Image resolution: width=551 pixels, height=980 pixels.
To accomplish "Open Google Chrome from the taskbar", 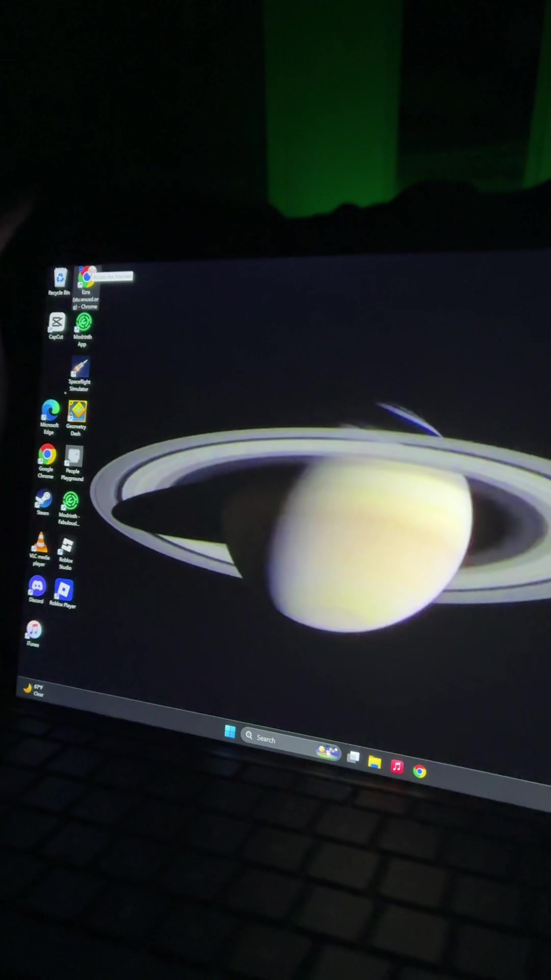I will pos(419,771).
